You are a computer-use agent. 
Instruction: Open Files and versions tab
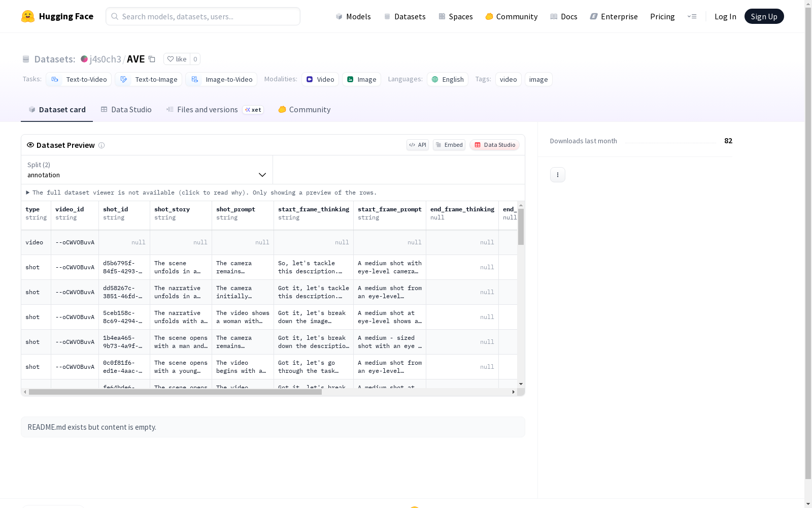[215, 110]
